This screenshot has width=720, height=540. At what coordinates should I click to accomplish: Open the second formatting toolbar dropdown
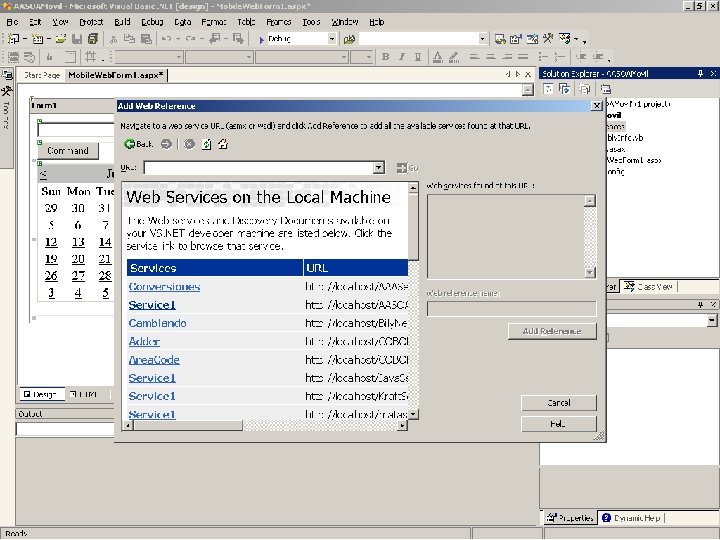248,57
